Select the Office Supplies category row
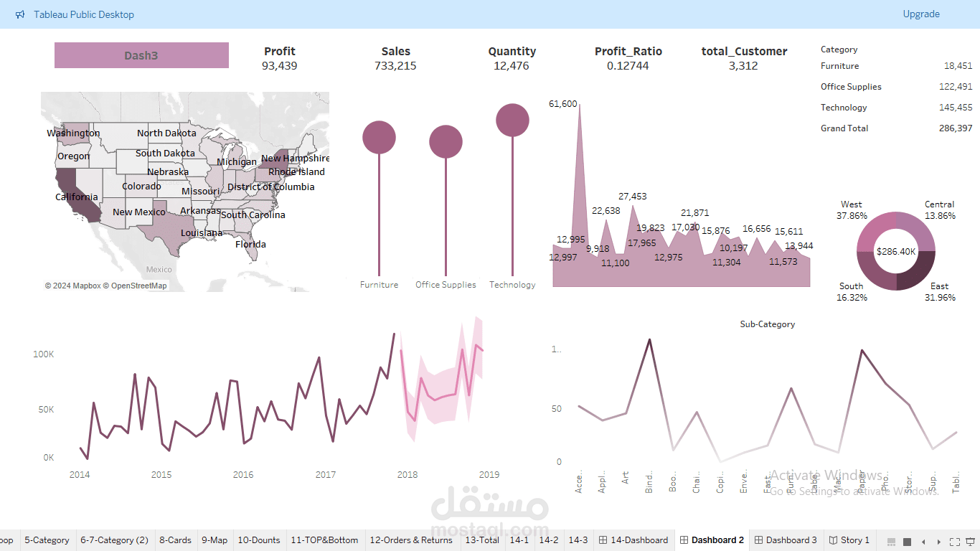 click(897, 87)
